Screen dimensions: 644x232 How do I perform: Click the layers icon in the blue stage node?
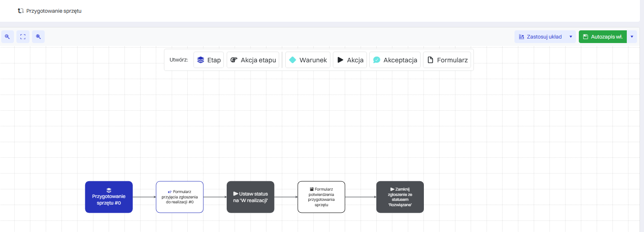click(x=109, y=190)
